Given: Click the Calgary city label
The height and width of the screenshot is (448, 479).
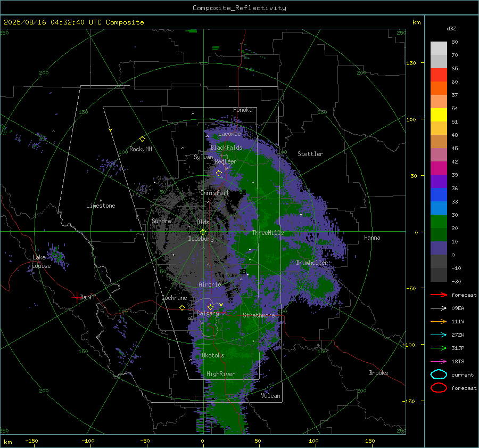Looking at the screenshot, I should pos(208,313).
